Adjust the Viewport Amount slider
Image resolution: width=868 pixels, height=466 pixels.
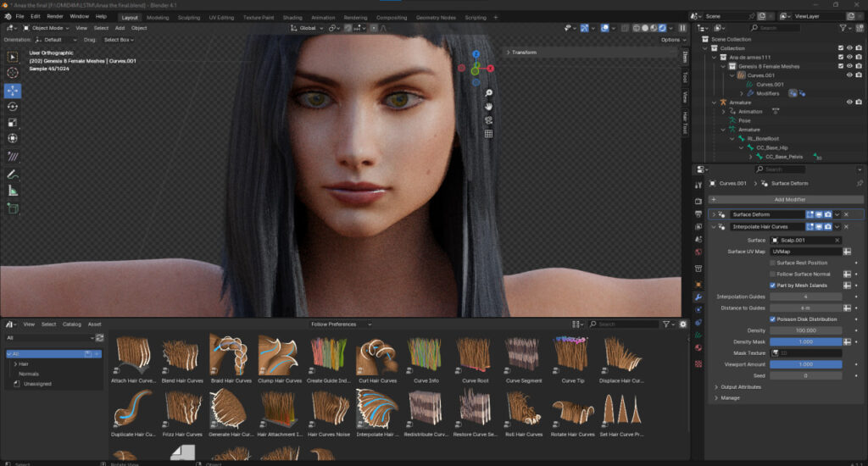point(805,364)
